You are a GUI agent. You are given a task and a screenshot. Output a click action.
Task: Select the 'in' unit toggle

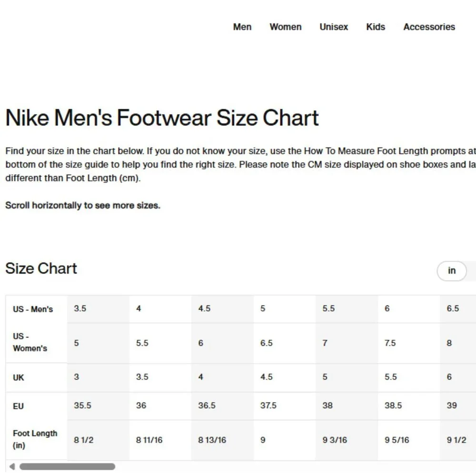(x=451, y=270)
